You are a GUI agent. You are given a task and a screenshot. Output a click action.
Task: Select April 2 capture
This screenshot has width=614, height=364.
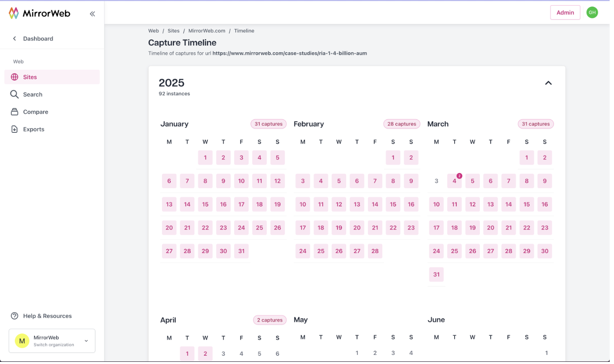point(205,354)
